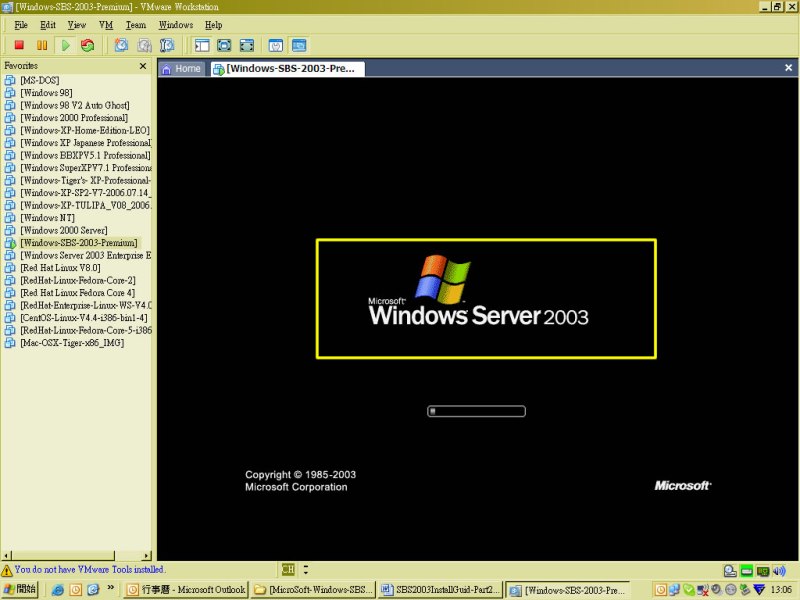Open the Windows menu
The width and height of the screenshot is (800, 600).
pyautogui.click(x=176, y=25)
